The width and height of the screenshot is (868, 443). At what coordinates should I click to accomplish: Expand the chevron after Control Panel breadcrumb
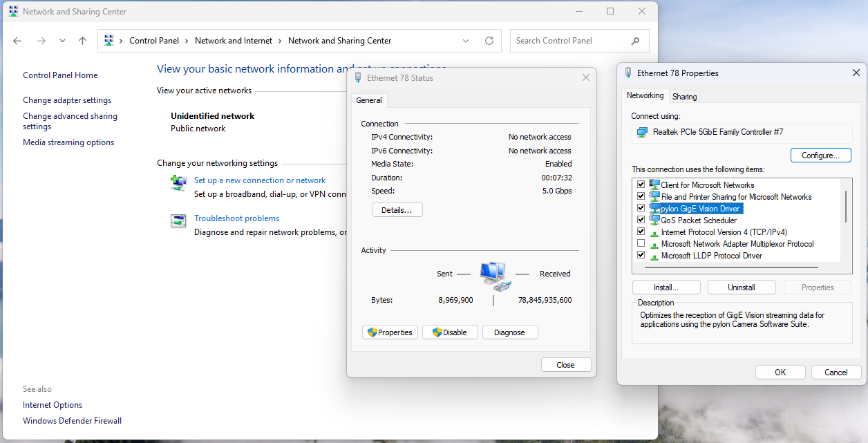[187, 41]
